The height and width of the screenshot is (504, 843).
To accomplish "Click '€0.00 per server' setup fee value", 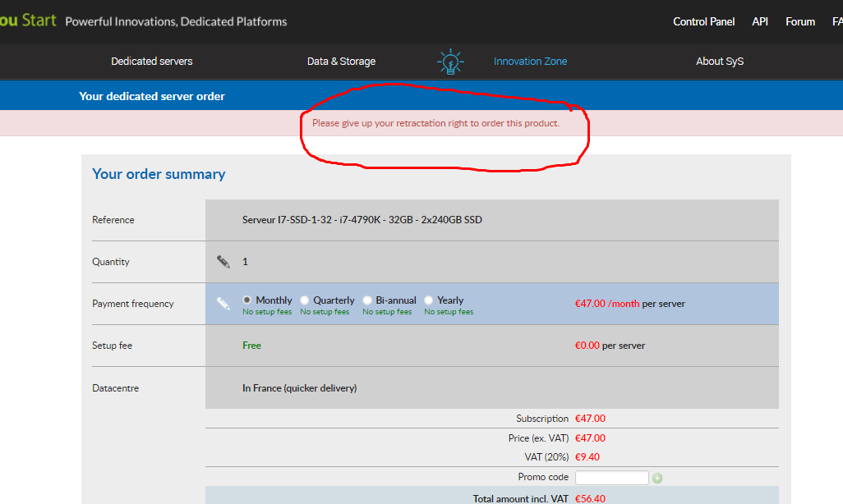I will coord(610,346).
